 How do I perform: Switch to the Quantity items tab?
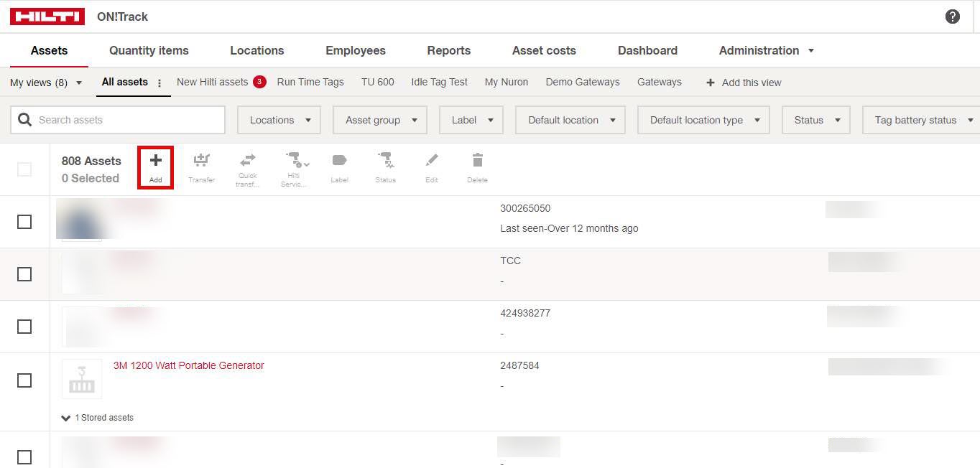(149, 50)
